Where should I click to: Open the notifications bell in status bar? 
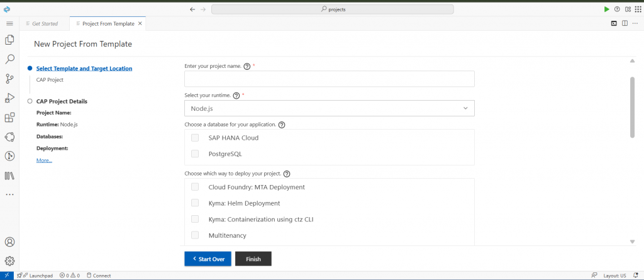point(635,276)
